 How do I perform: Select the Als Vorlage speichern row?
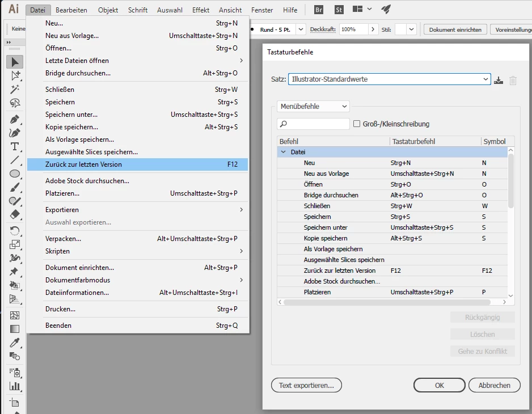coord(392,249)
